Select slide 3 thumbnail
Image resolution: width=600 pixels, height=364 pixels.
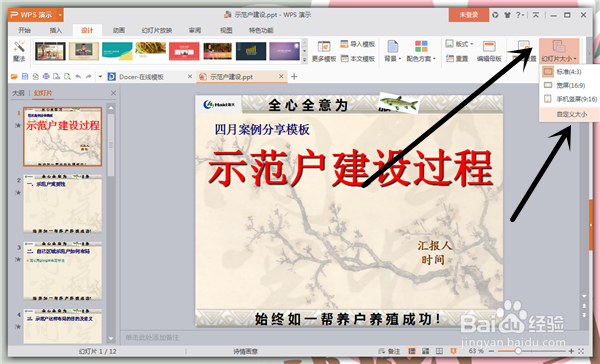62,271
